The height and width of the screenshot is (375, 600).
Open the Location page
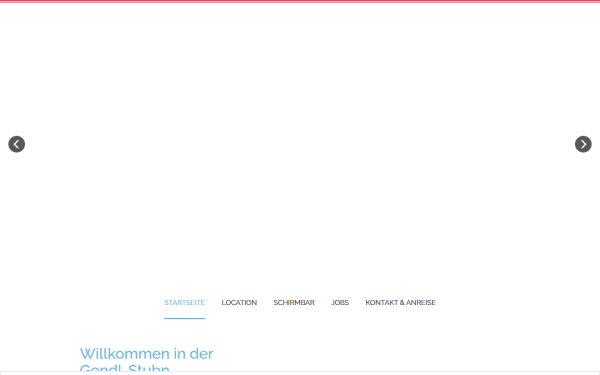point(239,302)
